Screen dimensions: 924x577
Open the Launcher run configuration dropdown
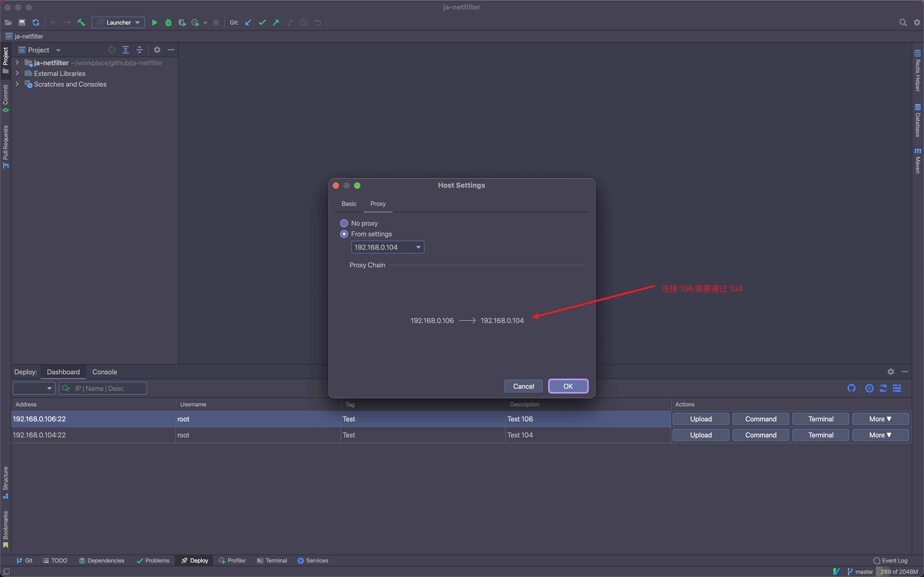pos(118,22)
